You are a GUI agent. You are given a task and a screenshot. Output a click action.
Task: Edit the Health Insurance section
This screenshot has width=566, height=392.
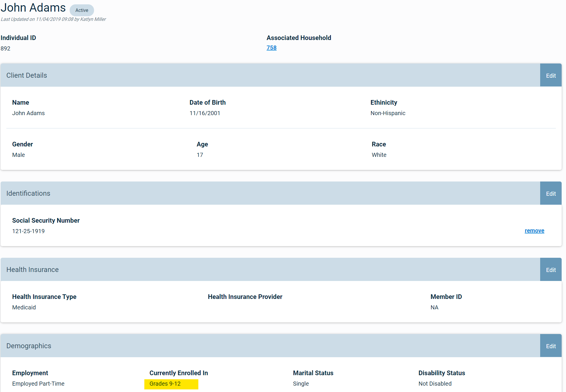pyautogui.click(x=551, y=270)
